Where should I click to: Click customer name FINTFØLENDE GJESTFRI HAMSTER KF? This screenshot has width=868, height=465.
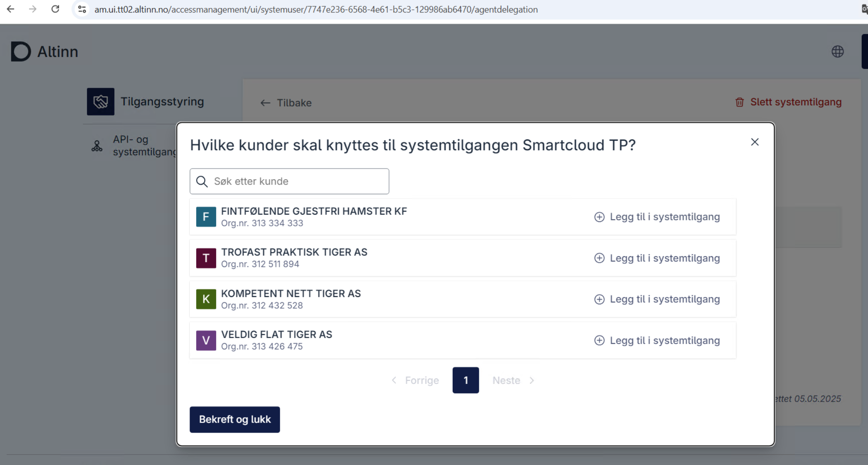[x=314, y=211]
